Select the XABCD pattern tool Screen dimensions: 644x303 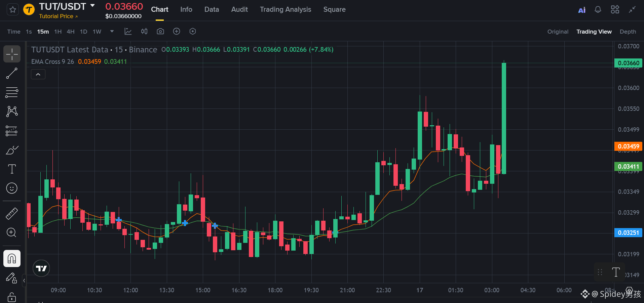click(x=12, y=111)
